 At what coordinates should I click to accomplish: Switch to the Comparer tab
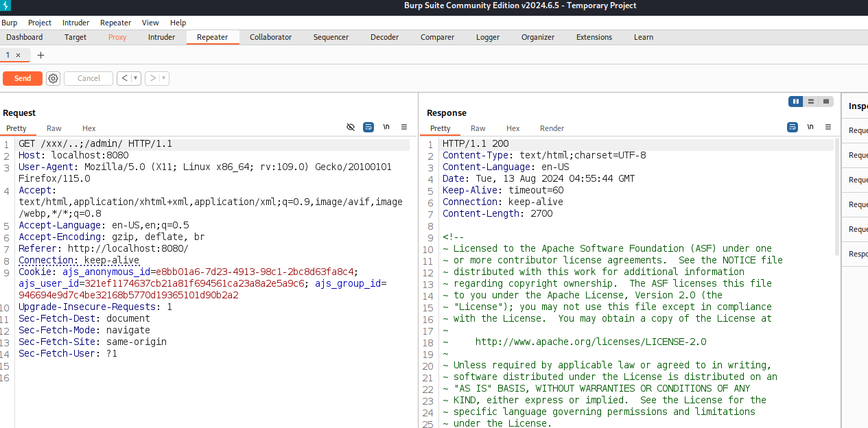tap(437, 37)
